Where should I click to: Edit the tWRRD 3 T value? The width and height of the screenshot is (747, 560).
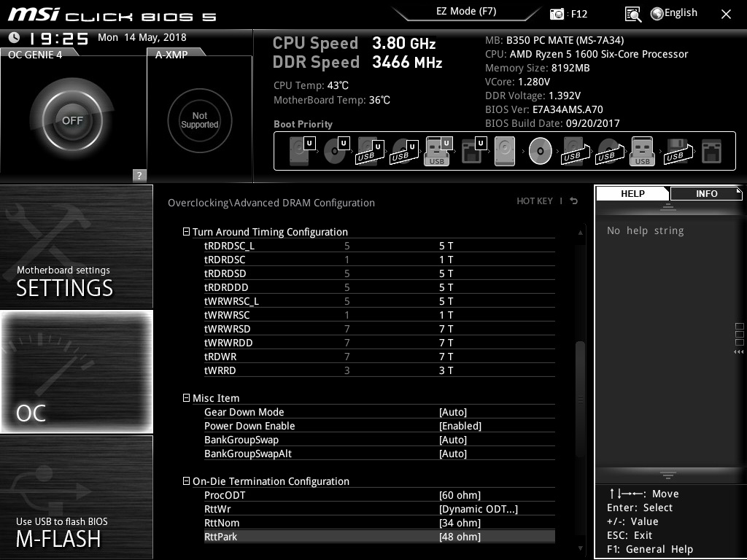point(446,370)
